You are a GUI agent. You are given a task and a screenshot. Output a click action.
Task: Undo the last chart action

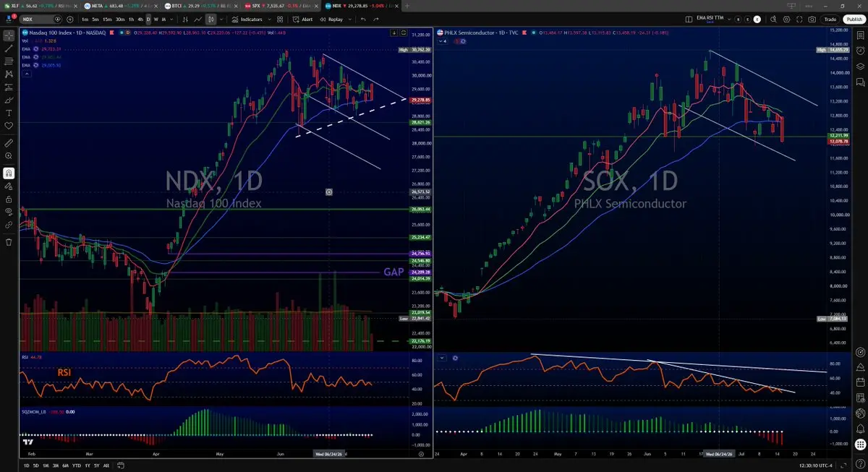pyautogui.click(x=363, y=20)
